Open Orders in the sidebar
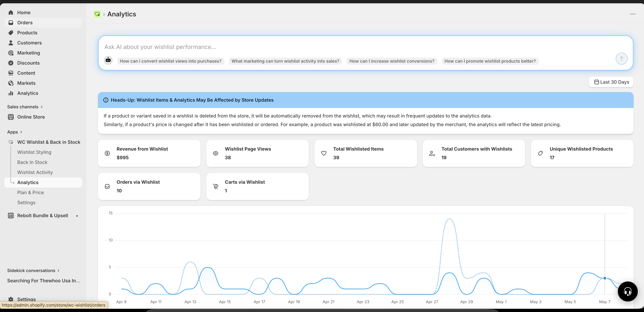 (x=43, y=22)
